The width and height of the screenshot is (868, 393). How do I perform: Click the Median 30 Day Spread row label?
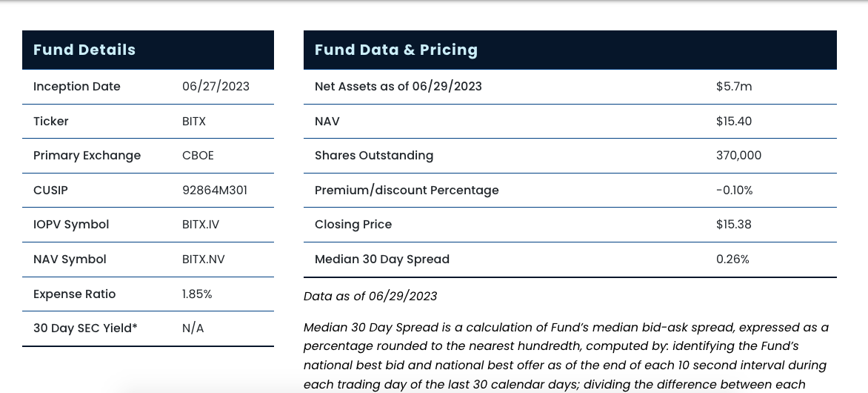(x=382, y=259)
